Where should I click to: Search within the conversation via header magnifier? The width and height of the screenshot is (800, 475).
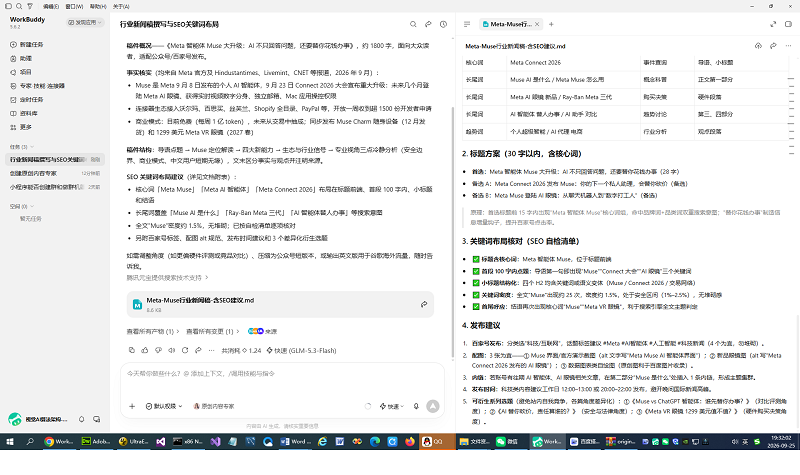(413, 24)
